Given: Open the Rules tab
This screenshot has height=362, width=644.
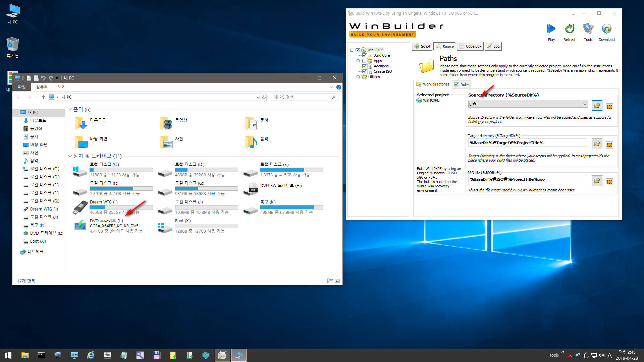Looking at the screenshot, I should point(462,85).
